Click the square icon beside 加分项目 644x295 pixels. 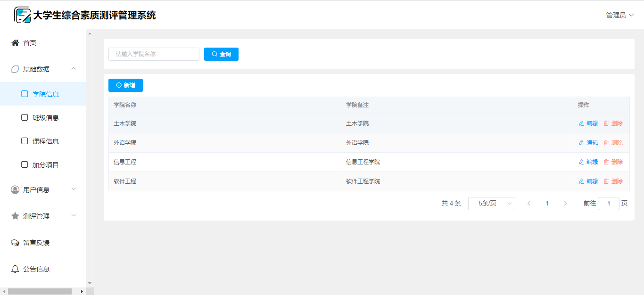(x=25, y=164)
